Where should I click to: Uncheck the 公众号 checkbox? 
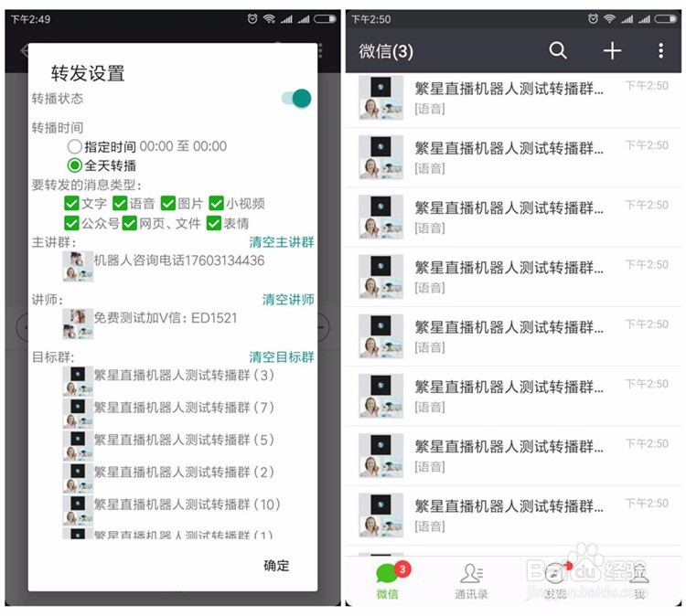(71, 223)
